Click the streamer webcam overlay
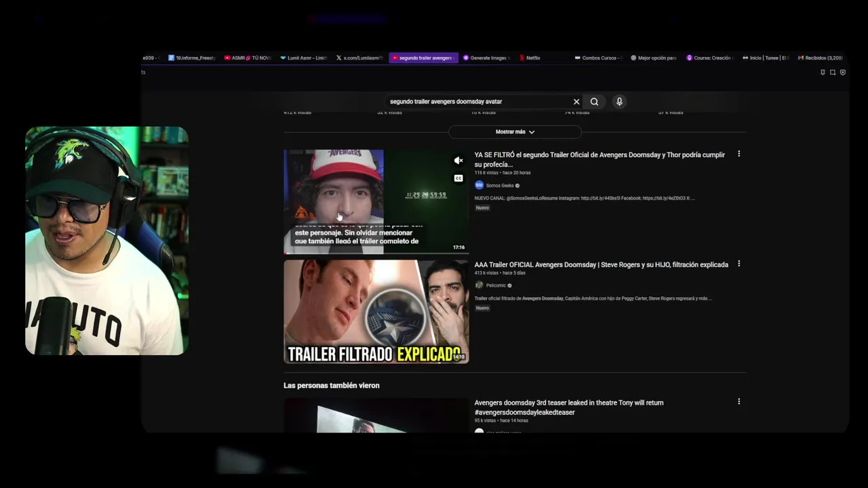The height and width of the screenshot is (488, 868). 106,241
